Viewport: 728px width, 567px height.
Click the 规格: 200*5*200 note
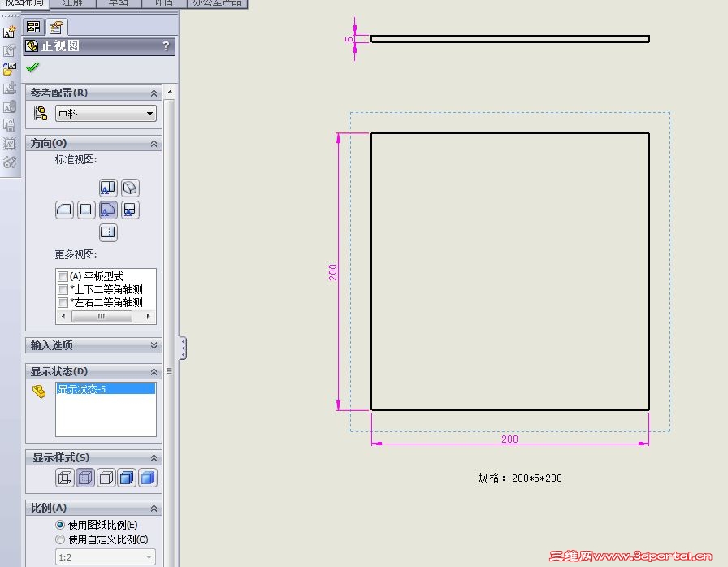tap(520, 478)
